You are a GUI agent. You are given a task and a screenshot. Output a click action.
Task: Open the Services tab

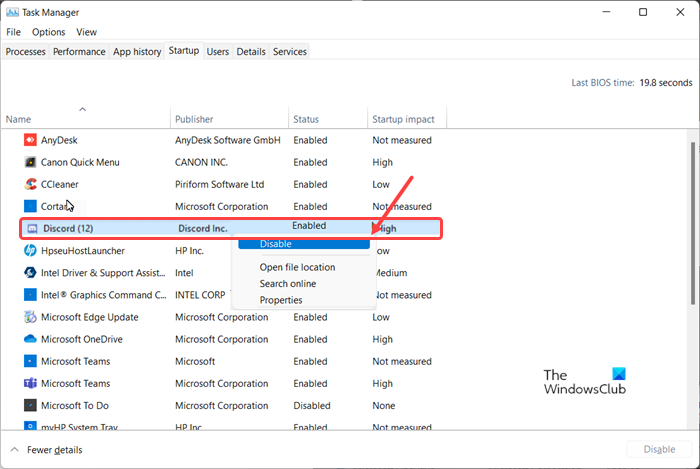290,51
